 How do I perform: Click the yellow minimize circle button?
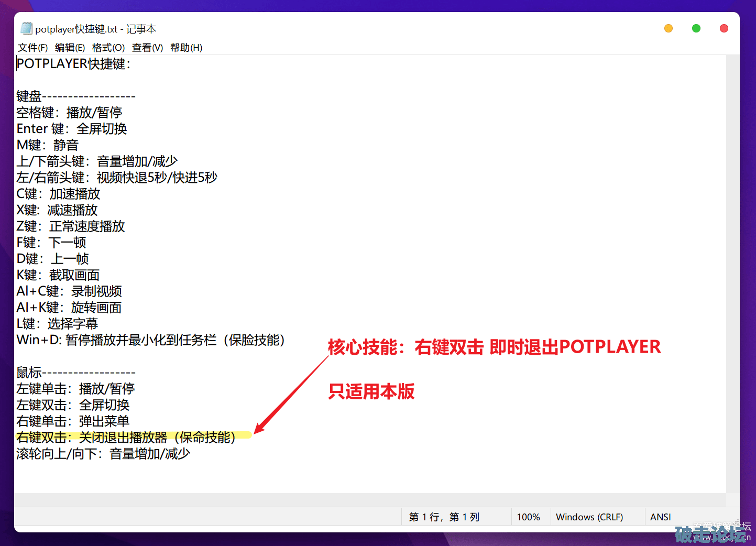tap(669, 28)
